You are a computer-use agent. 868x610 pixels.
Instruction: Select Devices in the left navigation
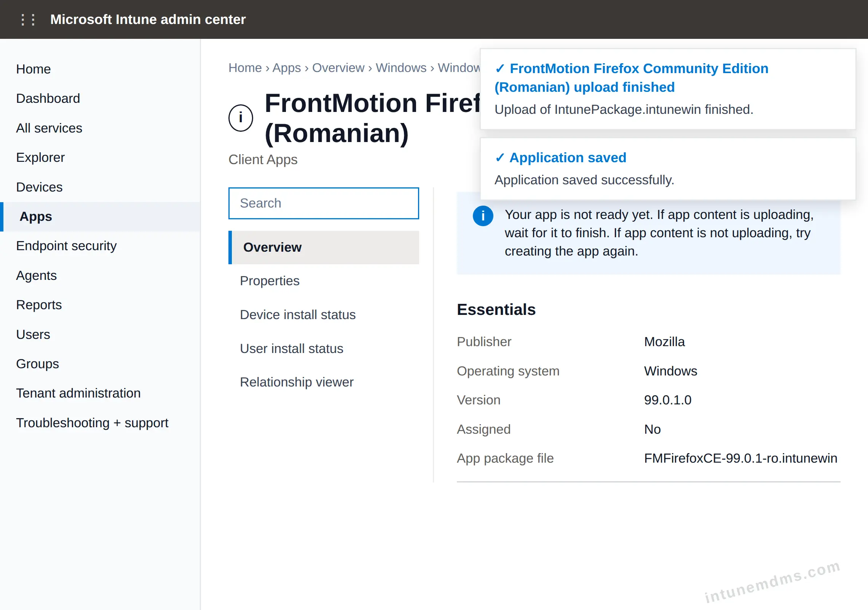click(39, 187)
